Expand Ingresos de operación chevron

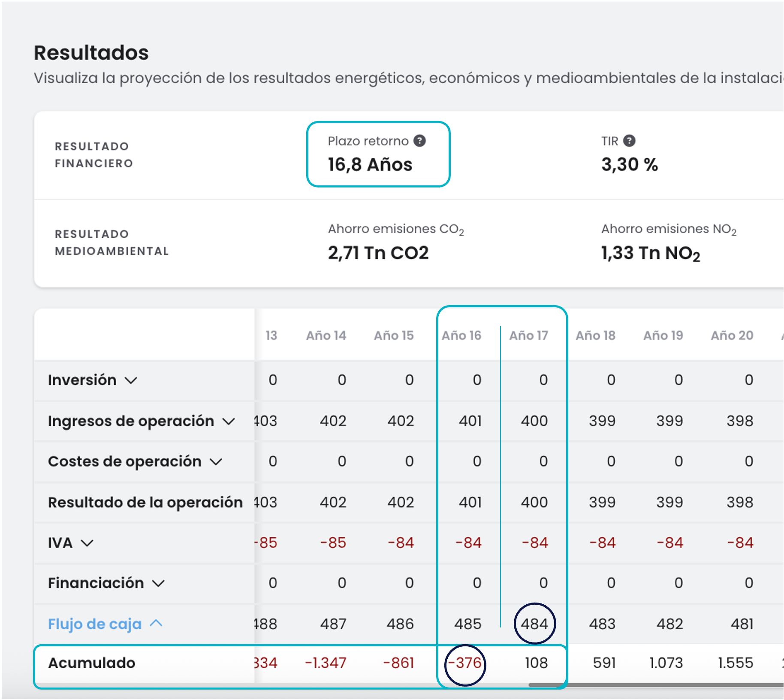tap(229, 421)
